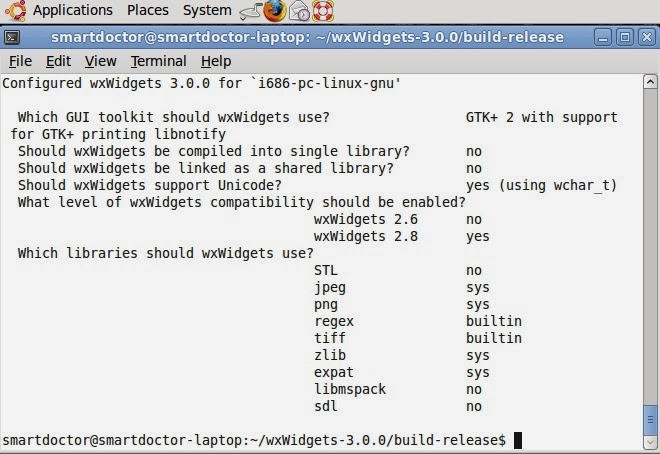The height and width of the screenshot is (454, 660).
Task: Click the shell prompt path text
Action: (254, 441)
